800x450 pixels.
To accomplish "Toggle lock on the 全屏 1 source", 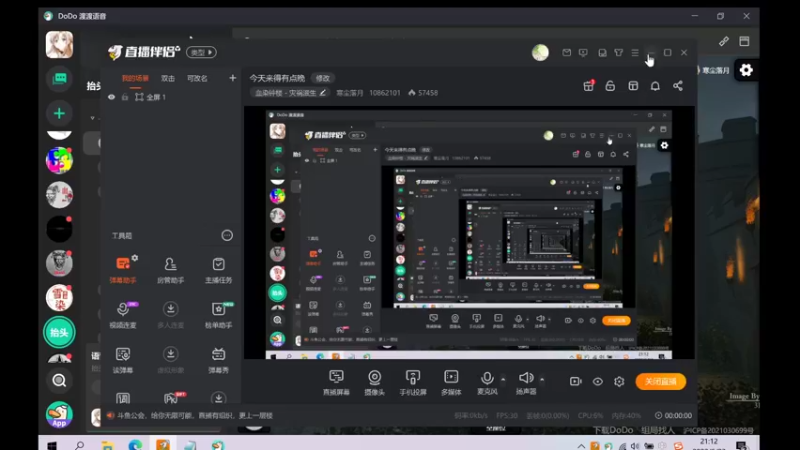I will tap(125, 97).
